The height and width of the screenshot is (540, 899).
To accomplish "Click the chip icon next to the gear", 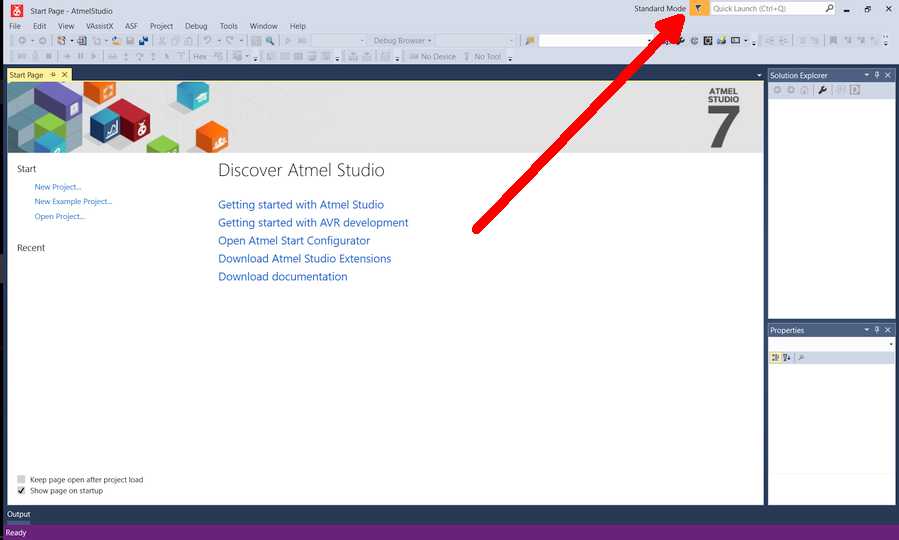I will 708,41.
